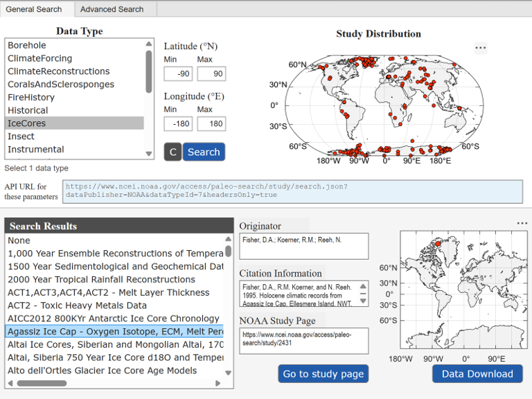Click the API URL text box

[x=292, y=192]
